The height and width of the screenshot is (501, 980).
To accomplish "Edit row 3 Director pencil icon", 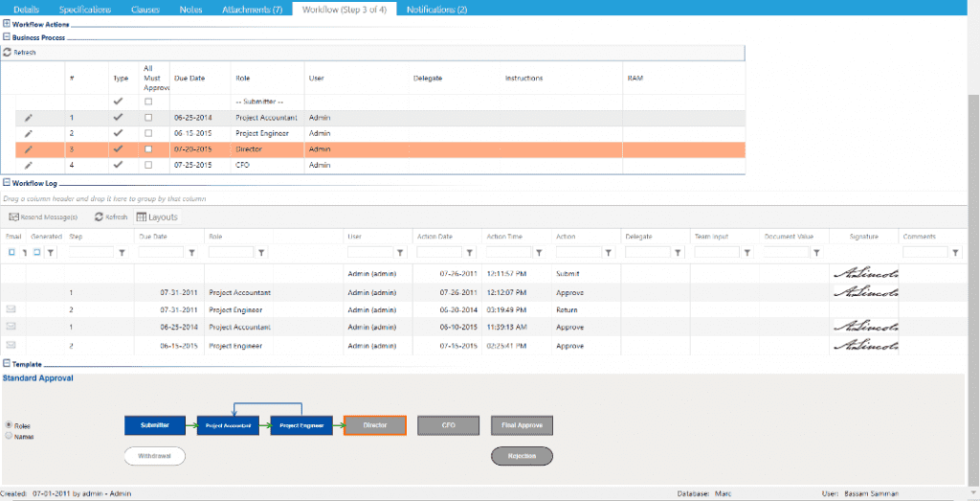I will click(x=28, y=149).
